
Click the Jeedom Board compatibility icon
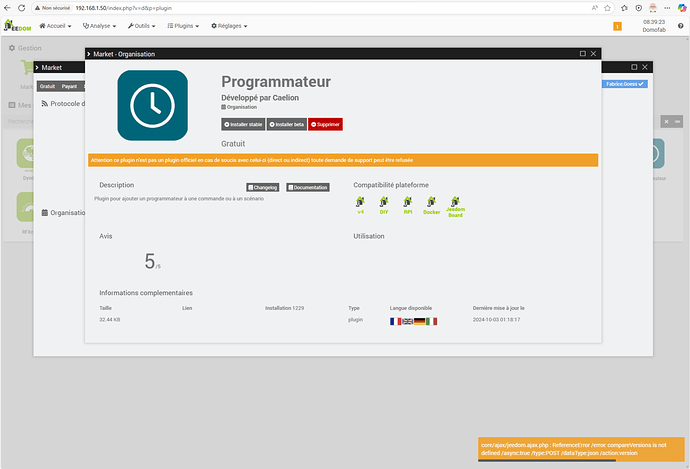tap(456, 202)
